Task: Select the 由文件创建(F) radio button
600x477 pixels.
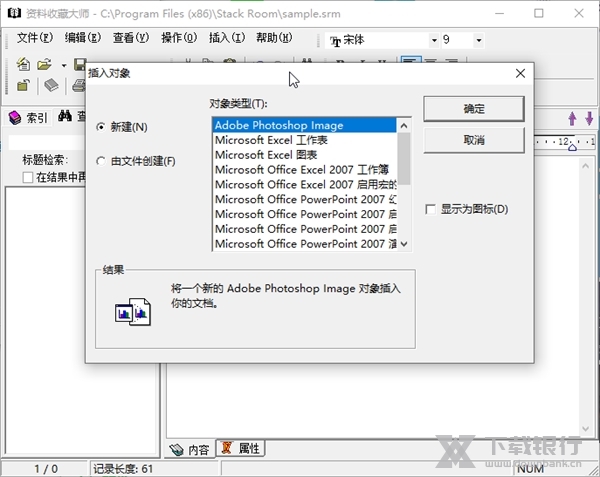Action: [x=101, y=161]
